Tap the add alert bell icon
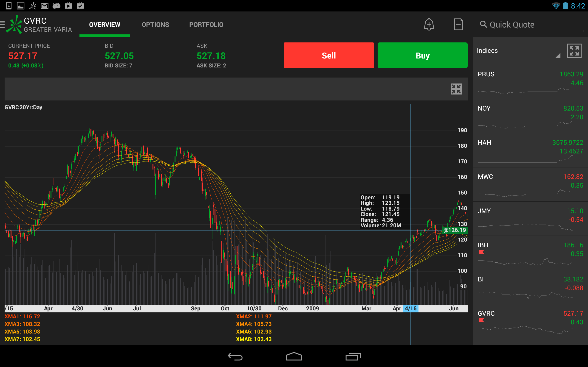 pyautogui.click(x=429, y=24)
